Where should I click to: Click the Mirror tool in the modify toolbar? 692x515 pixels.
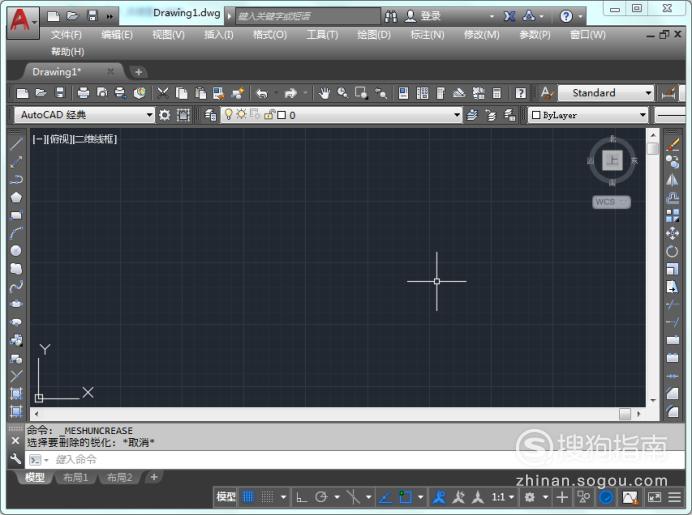pyautogui.click(x=672, y=180)
